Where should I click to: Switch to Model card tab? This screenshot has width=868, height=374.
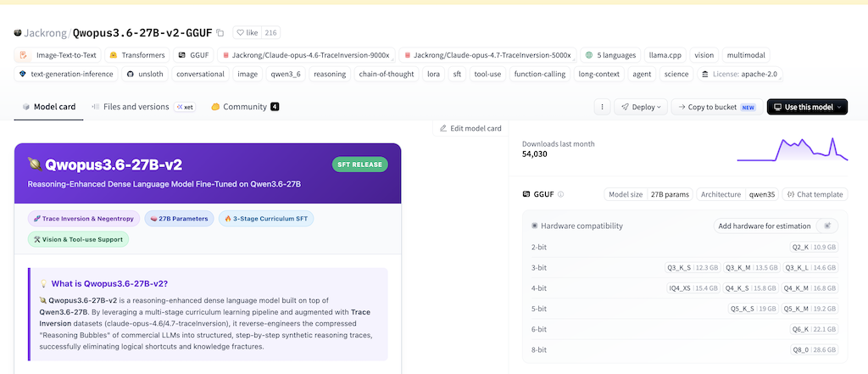click(48, 106)
